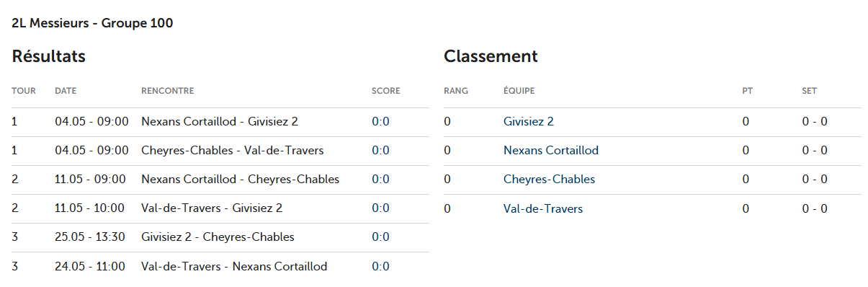Click the 2L Messieurs - Groupe 100 title
868x287 pixels.
92,23
